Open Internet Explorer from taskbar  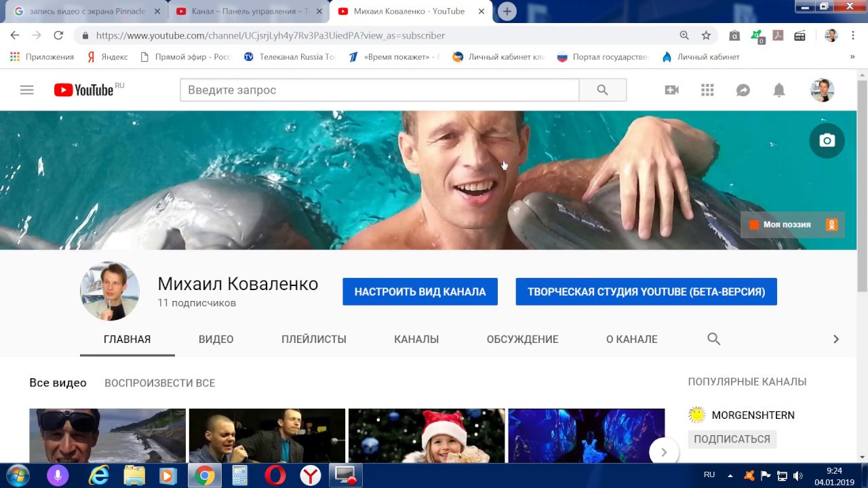click(99, 476)
